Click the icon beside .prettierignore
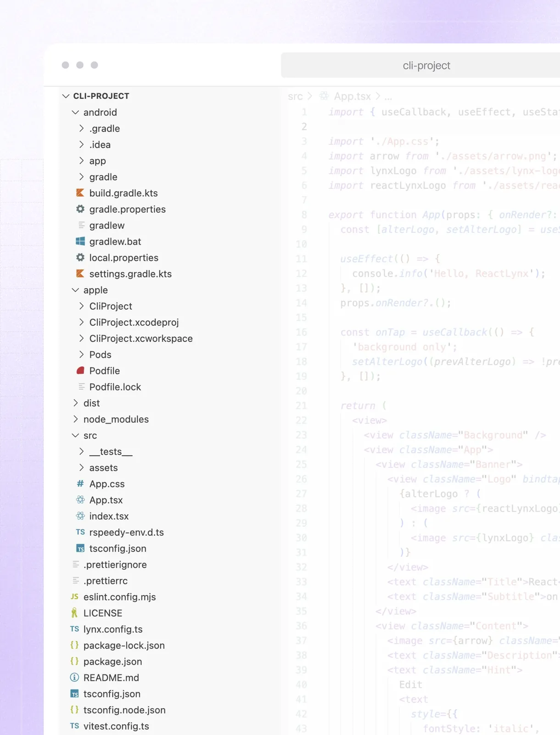 pyautogui.click(x=76, y=564)
